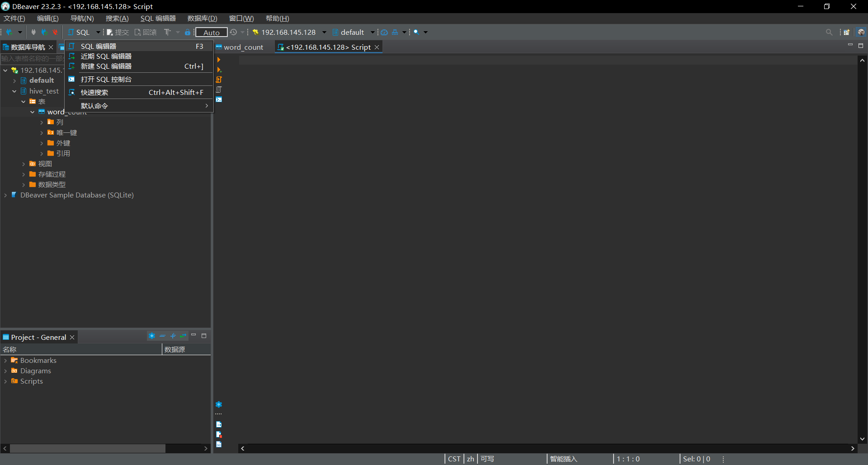Open the 文件(F) menu
Viewport: 868px width, 465px height.
point(14,19)
